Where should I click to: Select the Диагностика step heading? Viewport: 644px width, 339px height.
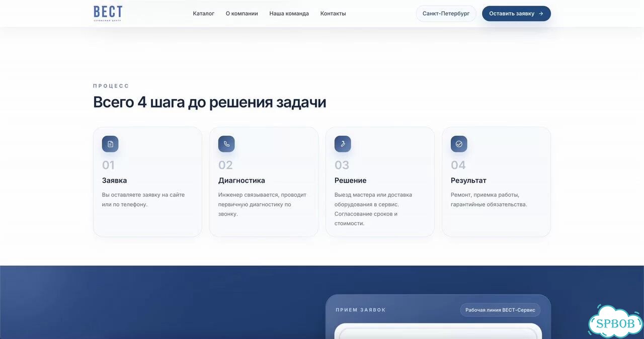tap(242, 180)
